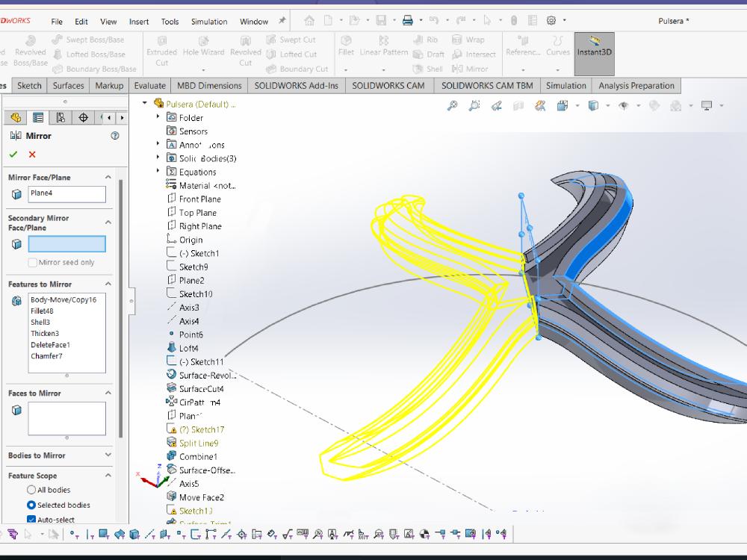Check the Mirror seed only checkbox
The image size is (747, 560).
pos(32,262)
